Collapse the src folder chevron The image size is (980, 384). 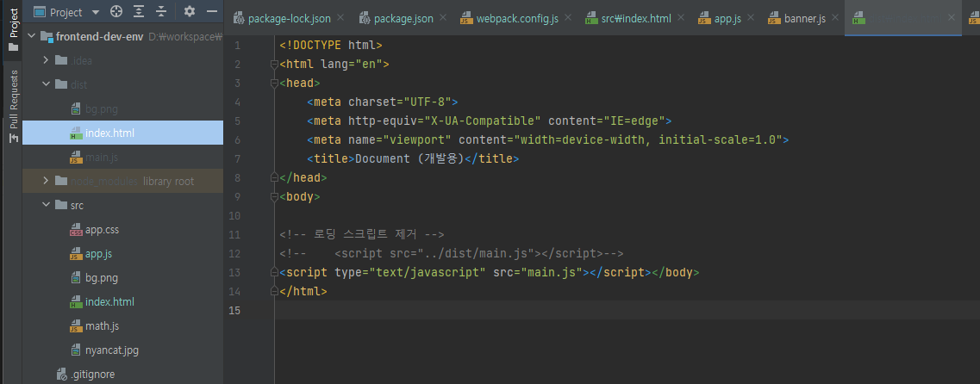coord(46,205)
